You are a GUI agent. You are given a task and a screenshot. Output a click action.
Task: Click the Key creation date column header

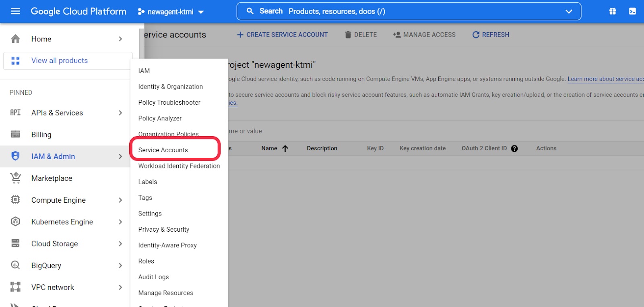click(423, 148)
